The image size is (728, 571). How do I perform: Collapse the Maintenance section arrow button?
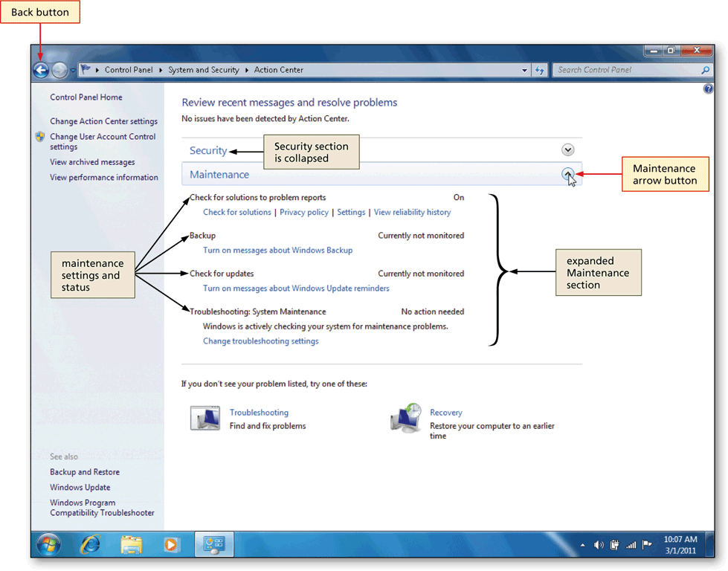[x=567, y=174]
